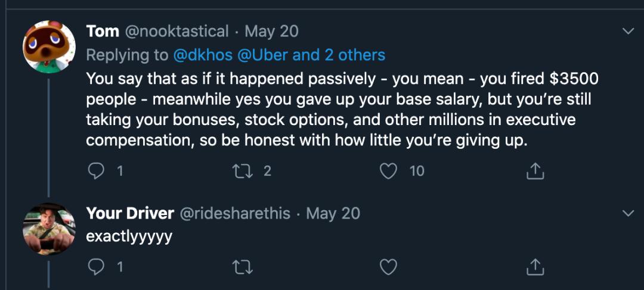Like Your Driver's 'exactlyyyyy' tweet
Screen dimensions: 644x290
(389, 267)
